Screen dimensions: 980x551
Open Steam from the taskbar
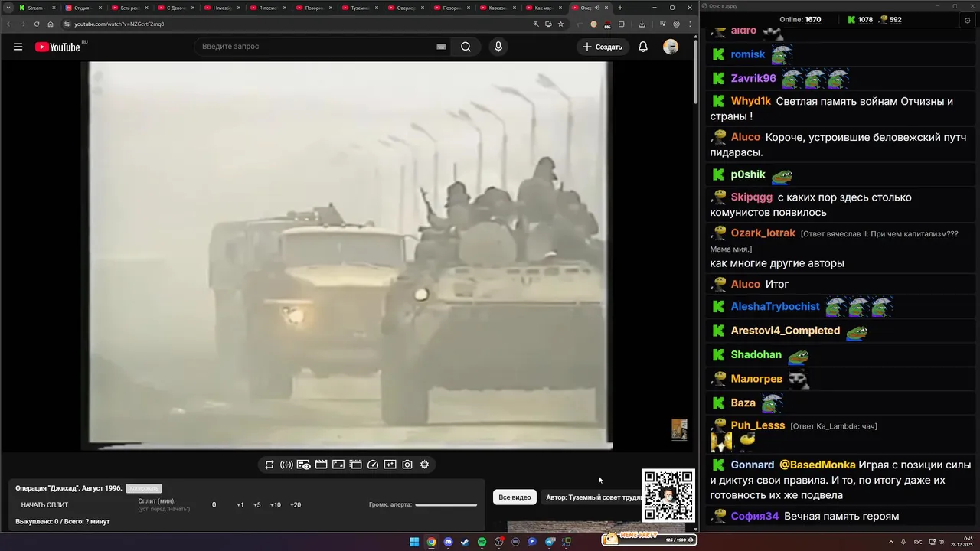click(465, 542)
